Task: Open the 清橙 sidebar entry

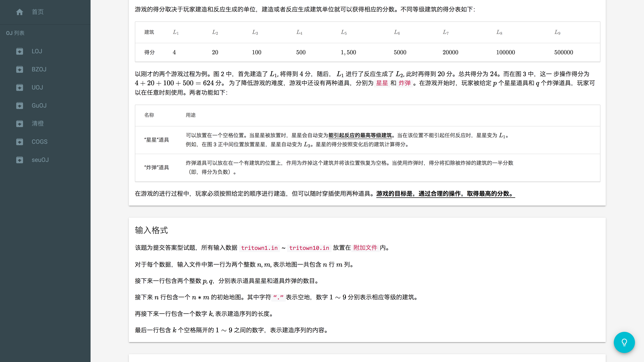Action: coord(37,123)
